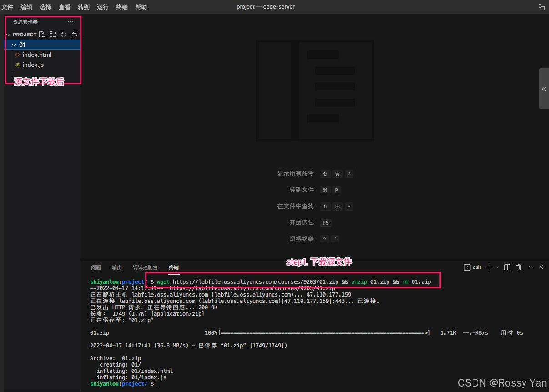Click the 01.zip download progress bar line
The width and height of the screenshot is (549, 392).
(x=307, y=333)
